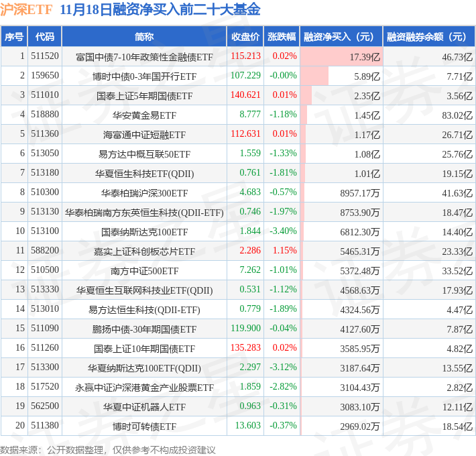
Task: Select 国泰上证10年期国债ETF name
Action: pos(144,349)
